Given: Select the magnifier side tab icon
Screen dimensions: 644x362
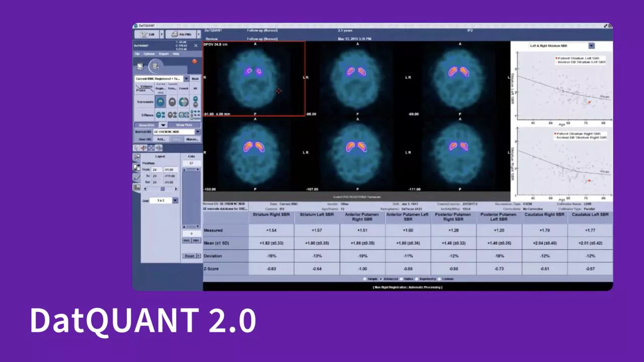Looking at the screenshot, I should [136, 157].
